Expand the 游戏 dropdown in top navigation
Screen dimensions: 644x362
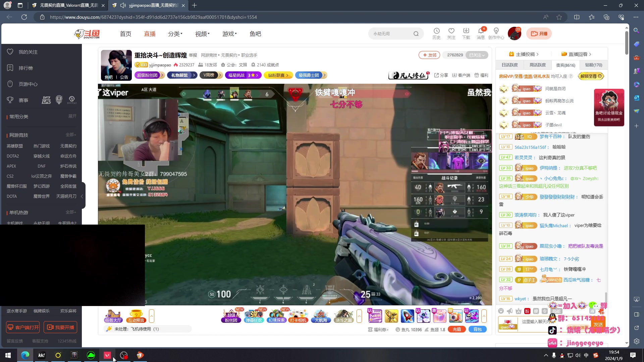click(x=229, y=34)
